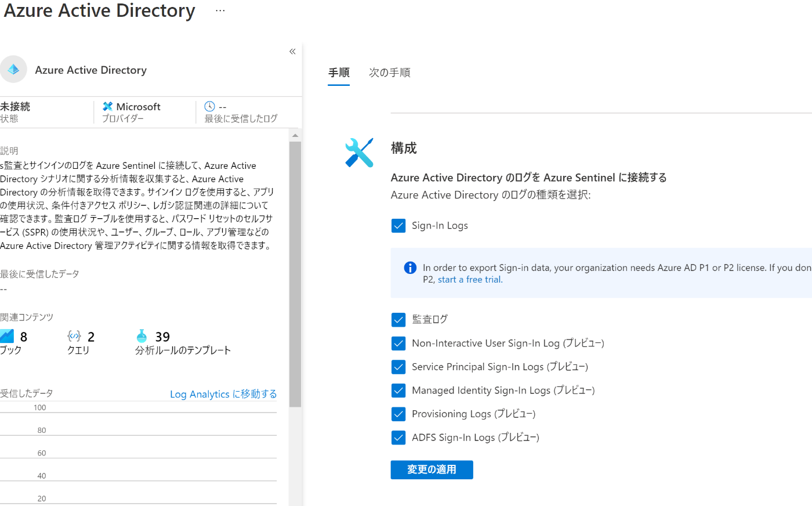812x506 pixels.
Task: Open the start a free trial link
Action: click(470, 280)
